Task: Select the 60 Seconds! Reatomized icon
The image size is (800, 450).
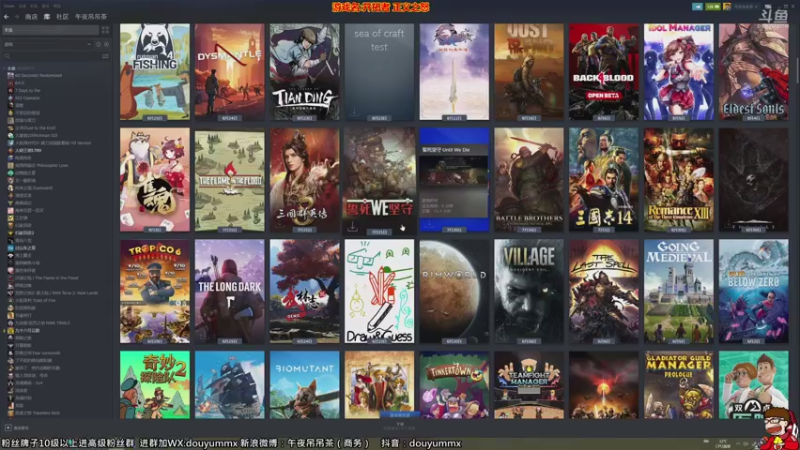Action: pyautogui.click(x=10, y=76)
